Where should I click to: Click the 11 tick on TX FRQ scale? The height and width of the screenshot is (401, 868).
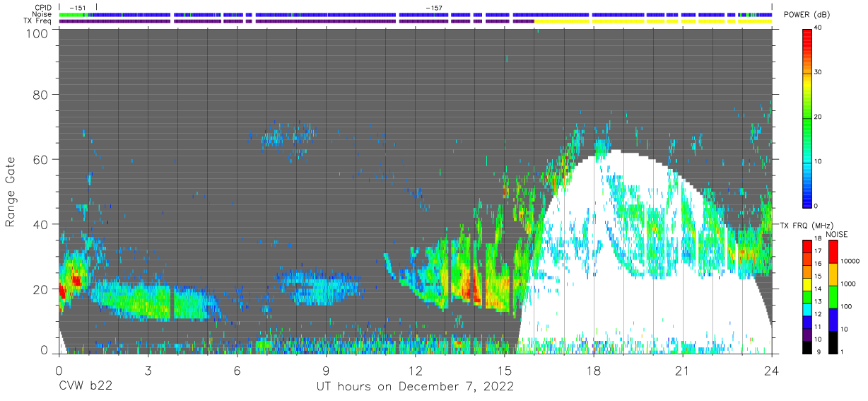tap(819, 327)
